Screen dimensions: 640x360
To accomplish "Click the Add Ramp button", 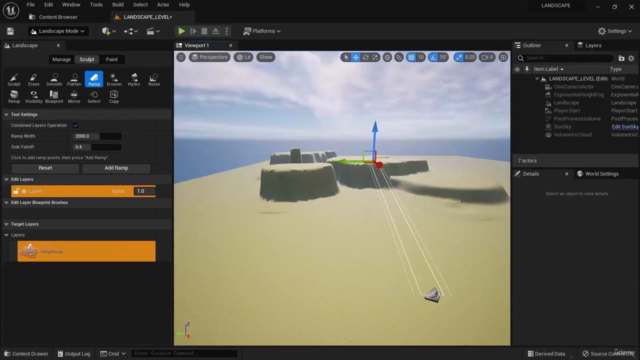I will point(116,168).
